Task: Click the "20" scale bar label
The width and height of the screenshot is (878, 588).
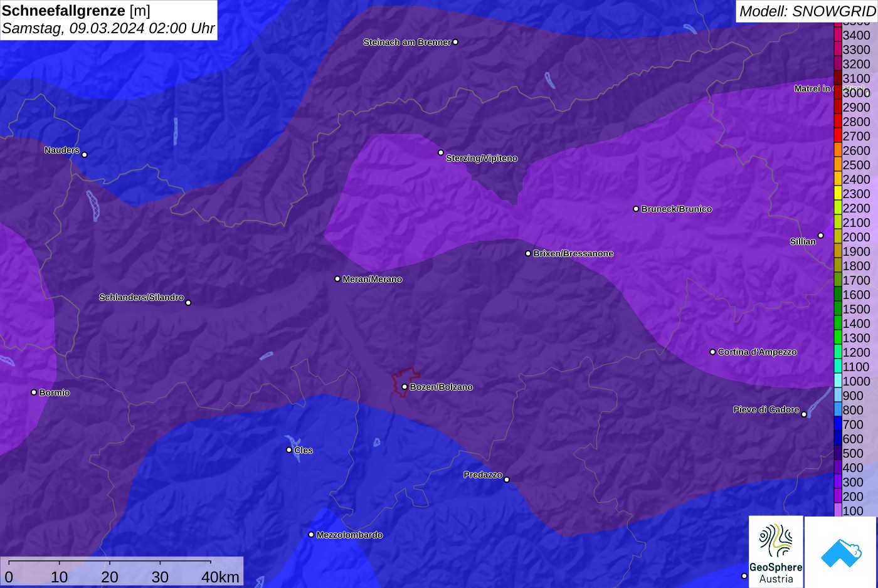Action: pos(110,577)
